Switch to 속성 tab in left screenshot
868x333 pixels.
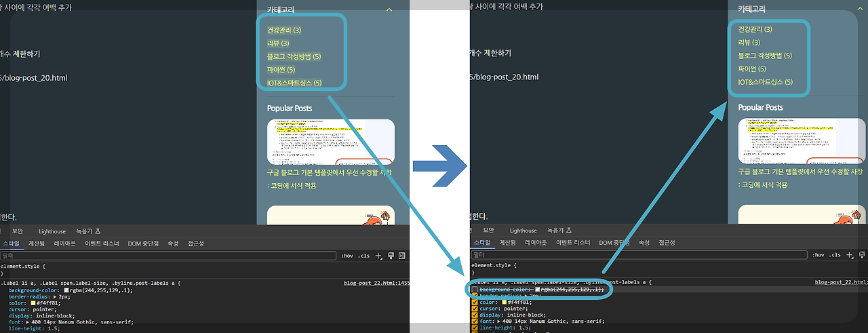(173, 243)
